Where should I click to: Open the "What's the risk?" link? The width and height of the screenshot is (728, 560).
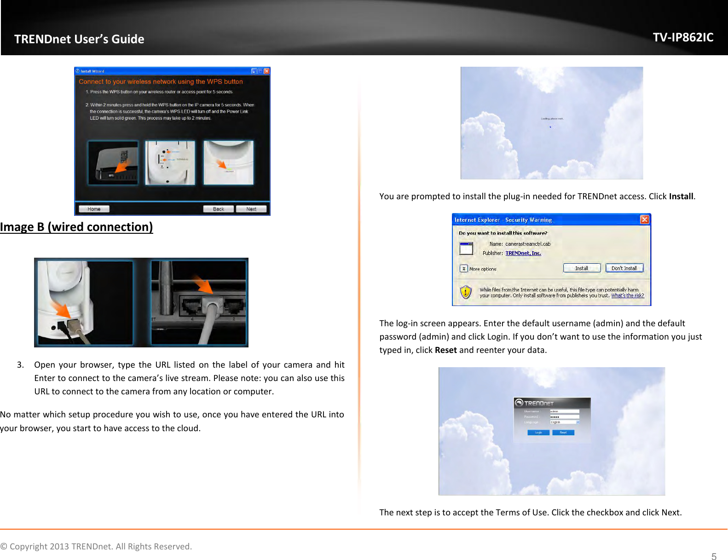pyautogui.click(x=628, y=295)
